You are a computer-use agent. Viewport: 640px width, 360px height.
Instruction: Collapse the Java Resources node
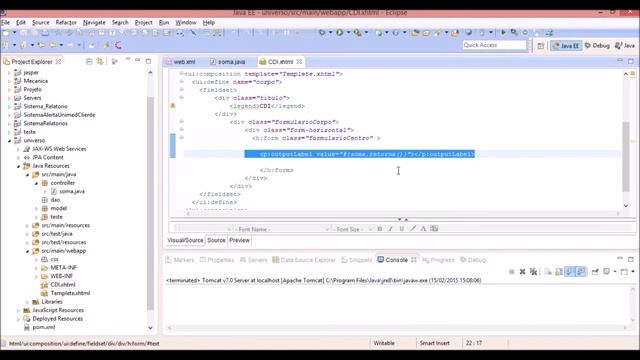[x=18, y=166]
